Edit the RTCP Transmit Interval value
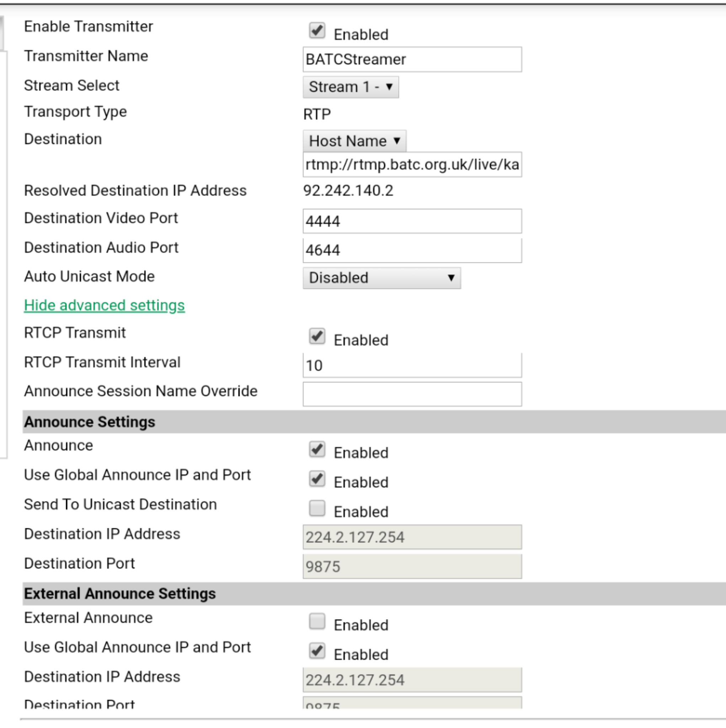Screen dimensions: 726x728 (412, 365)
